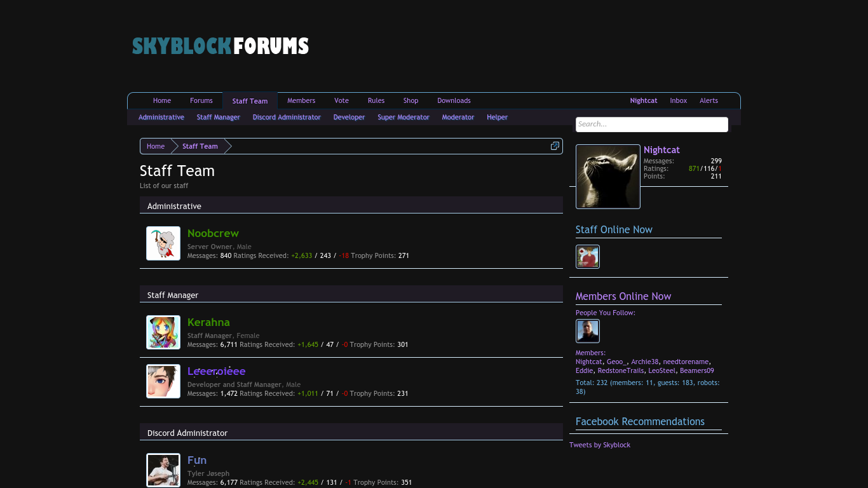Open the Forums tab
This screenshot has height=488, width=868.
pyautogui.click(x=201, y=100)
